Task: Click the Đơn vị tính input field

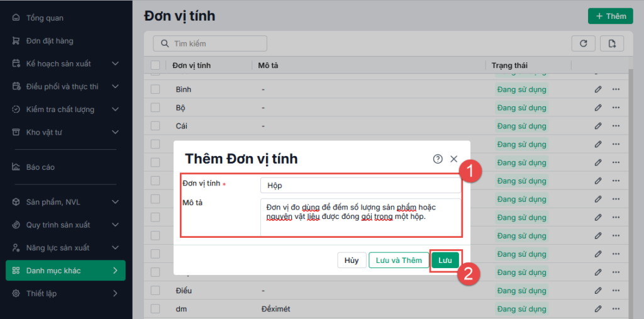Action: [x=360, y=186]
